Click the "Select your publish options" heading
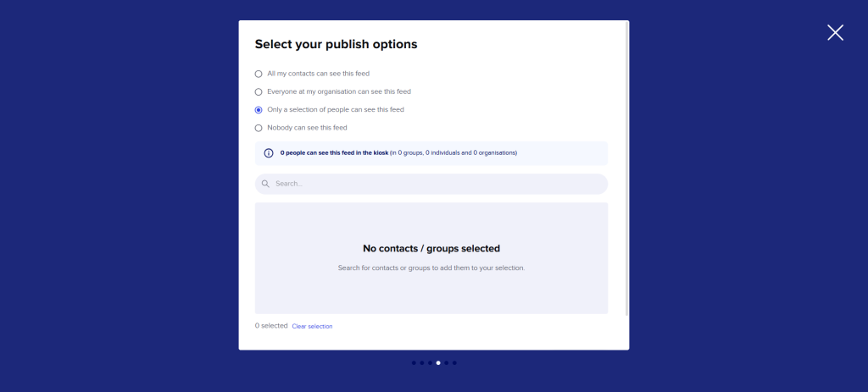Screen dimensions: 868x392 pyautogui.click(x=336, y=45)
